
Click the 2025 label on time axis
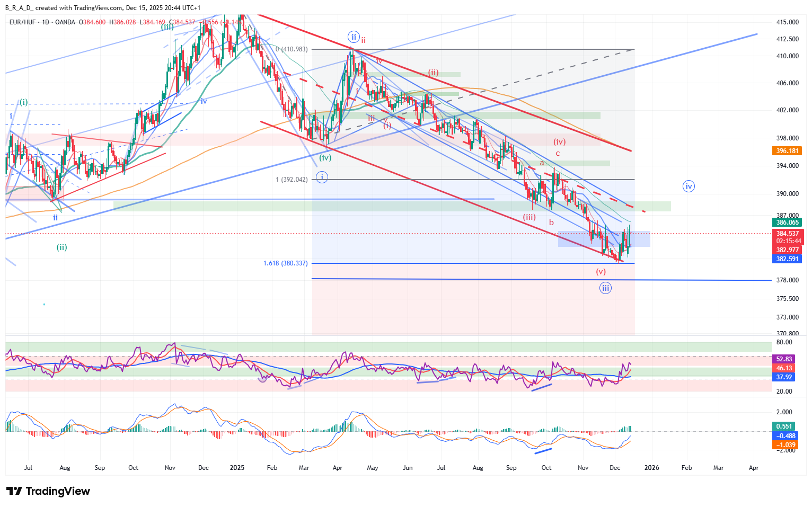point(237,468)
